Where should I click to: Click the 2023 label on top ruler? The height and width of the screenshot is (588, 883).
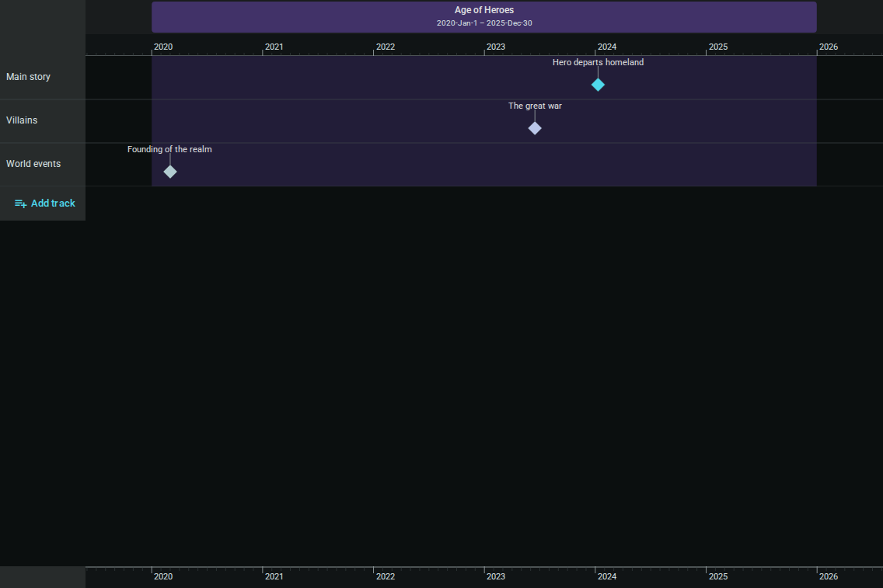click(x=496, y=47)
